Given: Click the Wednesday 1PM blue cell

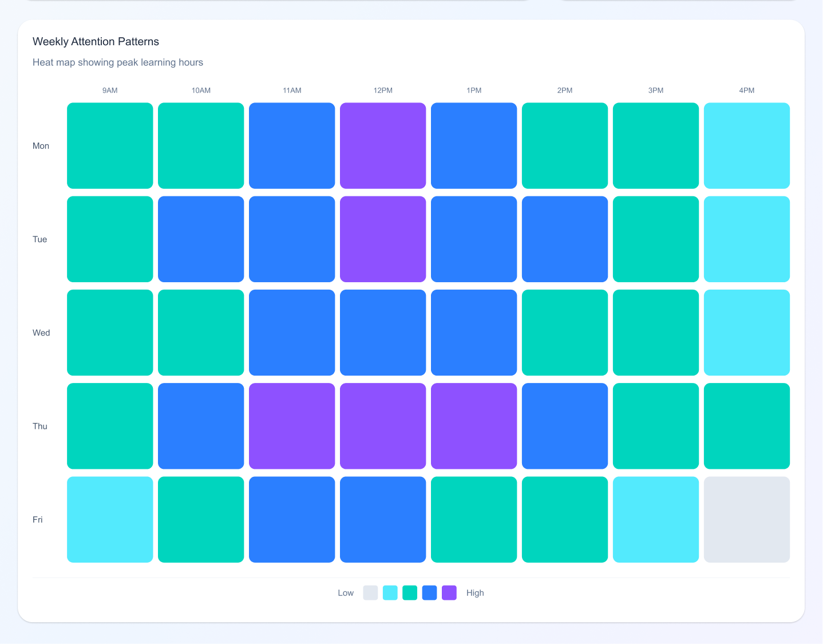Looking at the screenshot, I should click(x=474, y=333).
